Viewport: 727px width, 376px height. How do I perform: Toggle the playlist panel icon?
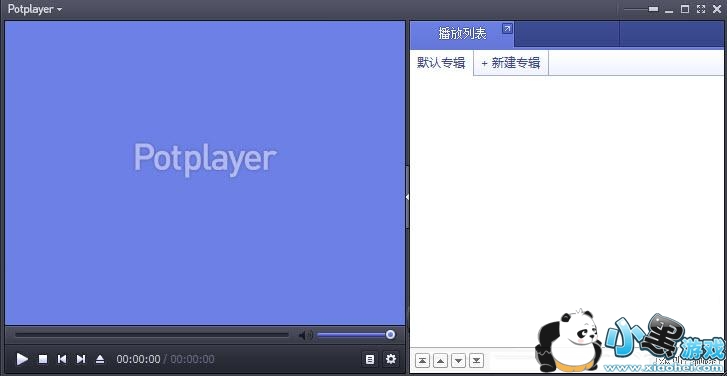pyautogui.click(x=370, y=359)
